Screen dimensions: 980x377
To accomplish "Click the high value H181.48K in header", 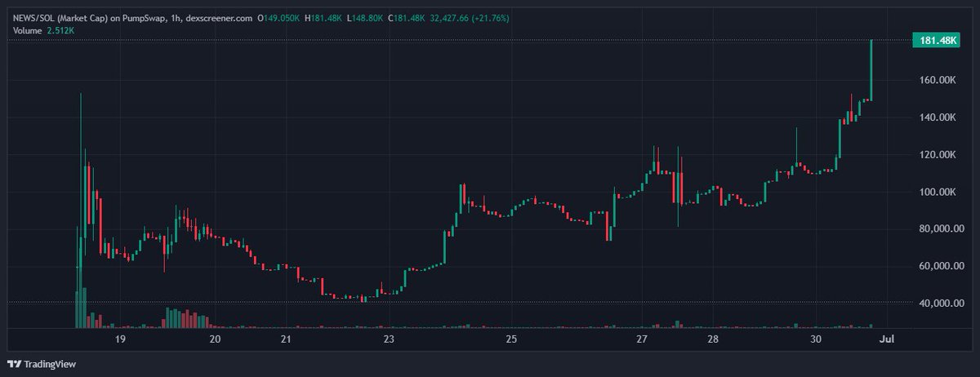I will click(x=323, y=16).
